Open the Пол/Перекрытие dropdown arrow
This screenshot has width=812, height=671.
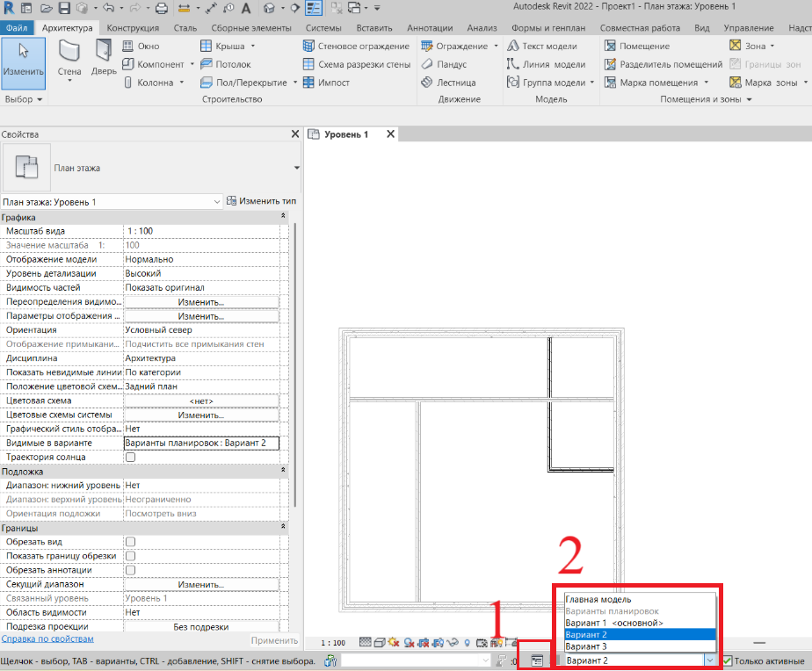(295, 83)
